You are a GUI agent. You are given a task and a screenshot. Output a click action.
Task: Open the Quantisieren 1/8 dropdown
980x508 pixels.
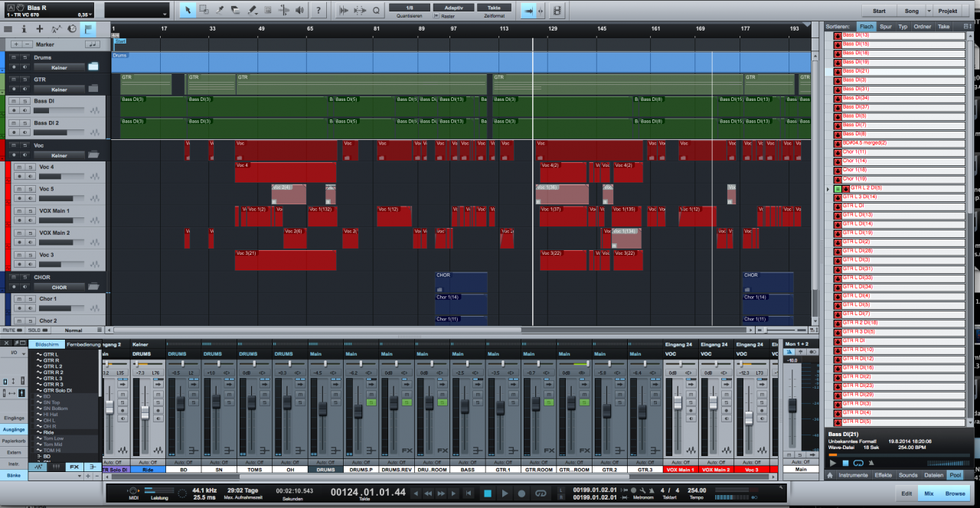[410, 8]
